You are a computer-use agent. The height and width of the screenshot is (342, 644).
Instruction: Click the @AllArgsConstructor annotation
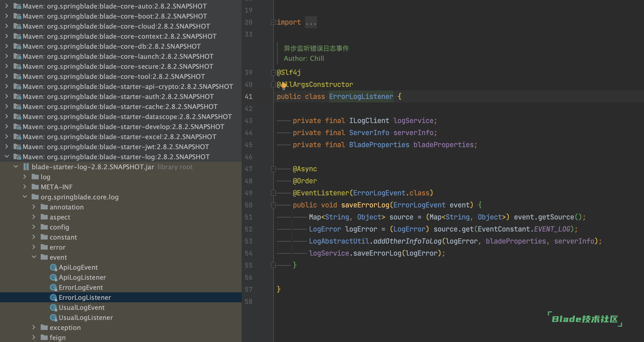(x=315, y=84)
